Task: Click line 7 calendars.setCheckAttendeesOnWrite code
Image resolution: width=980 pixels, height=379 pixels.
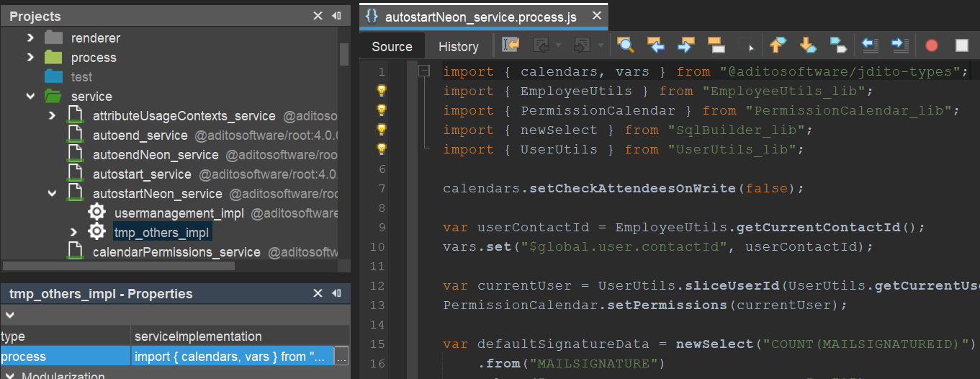Action: click(x=623, y=188)
